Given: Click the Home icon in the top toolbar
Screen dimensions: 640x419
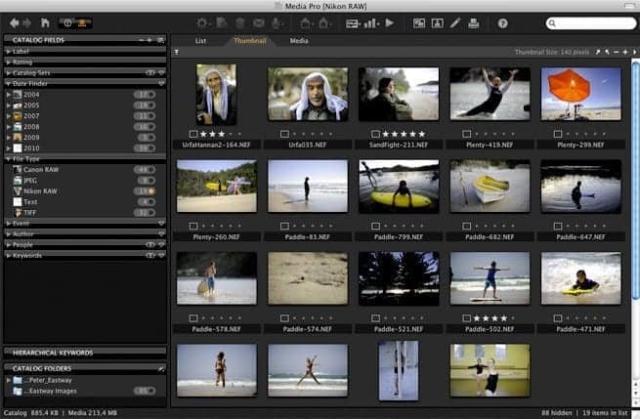Looking at the screenshot, I should point(45,22).
